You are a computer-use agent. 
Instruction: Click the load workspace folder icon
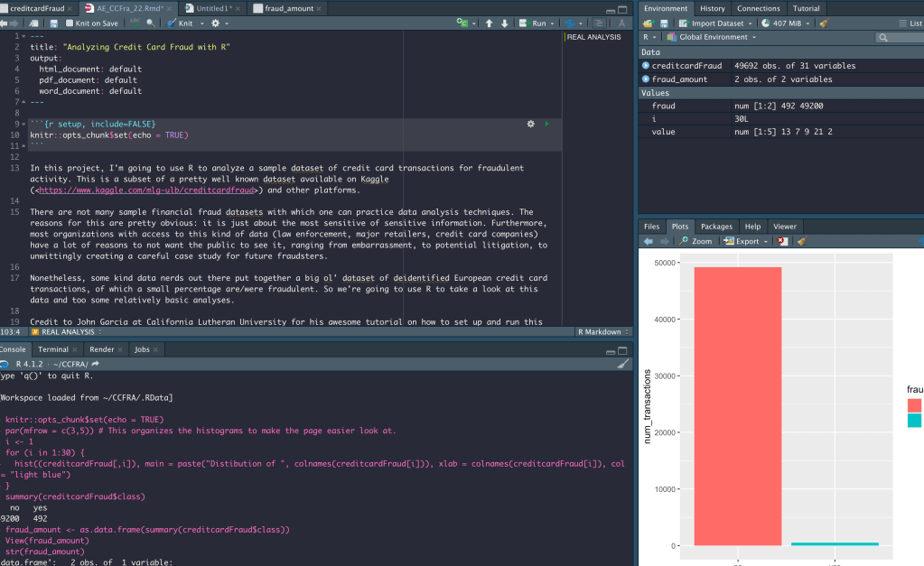click(649, 23)
